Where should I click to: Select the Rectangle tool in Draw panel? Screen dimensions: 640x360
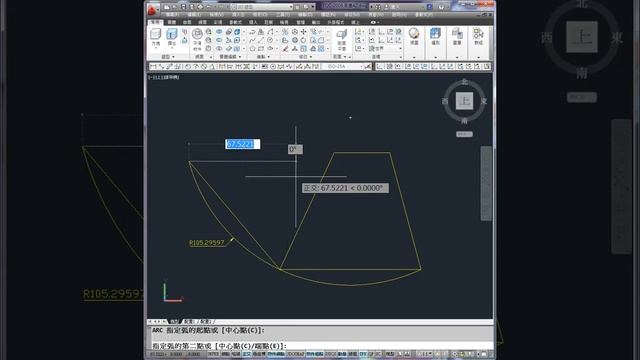point(261,48)
